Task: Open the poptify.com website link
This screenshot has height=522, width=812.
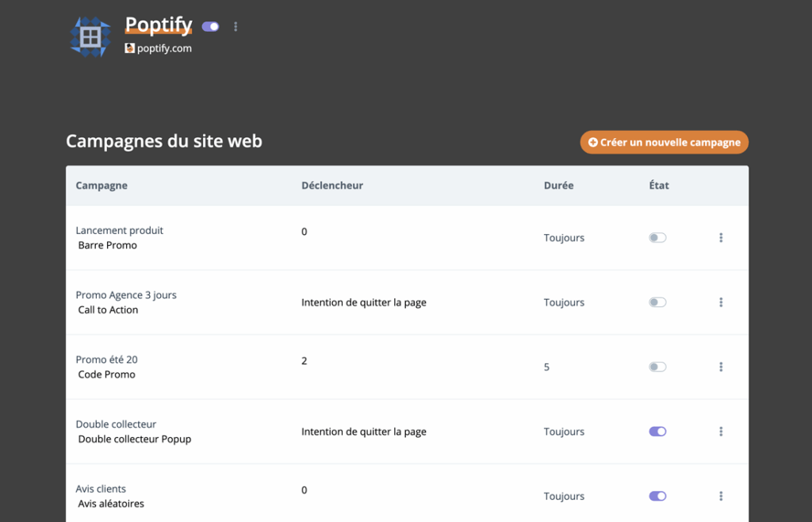Action: 164,48
